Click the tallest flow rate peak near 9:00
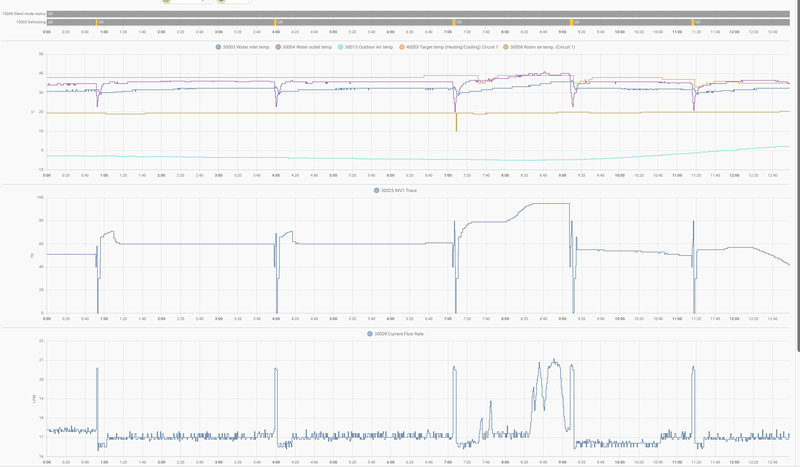 pyautogui.click(x=554, y=361)
